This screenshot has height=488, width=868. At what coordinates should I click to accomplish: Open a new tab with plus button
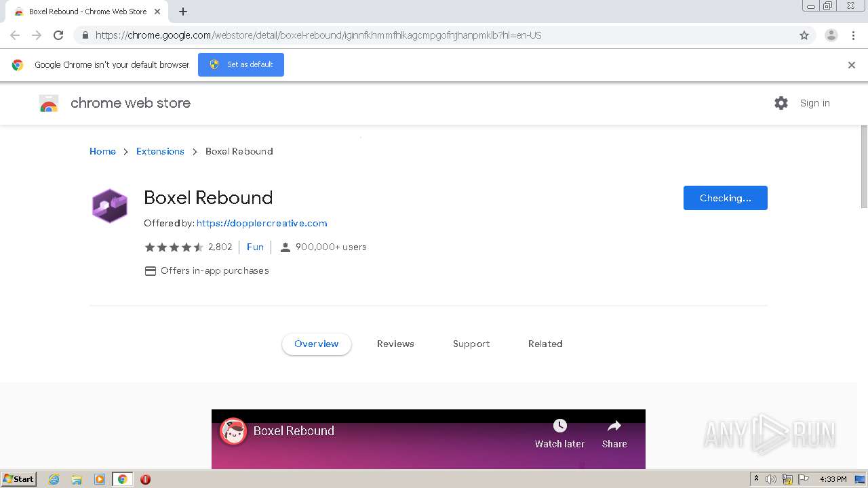pos(183,12)
